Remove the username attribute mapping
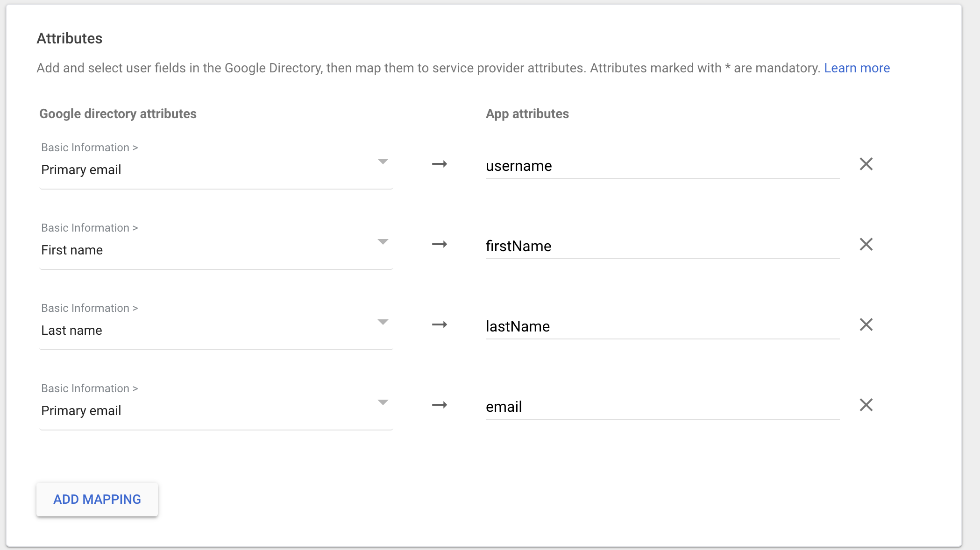Viewport: 980px width, 550px height. (866, 164)
